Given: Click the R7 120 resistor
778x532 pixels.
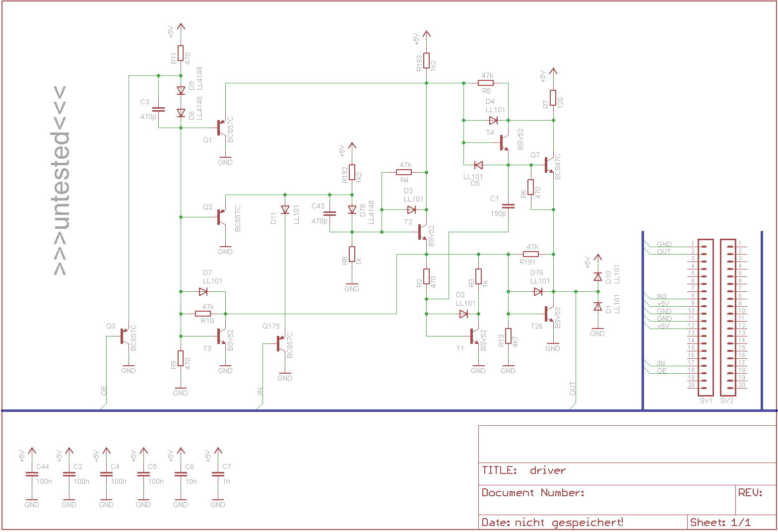Looking at the screenshot, I should coord(553,98).
